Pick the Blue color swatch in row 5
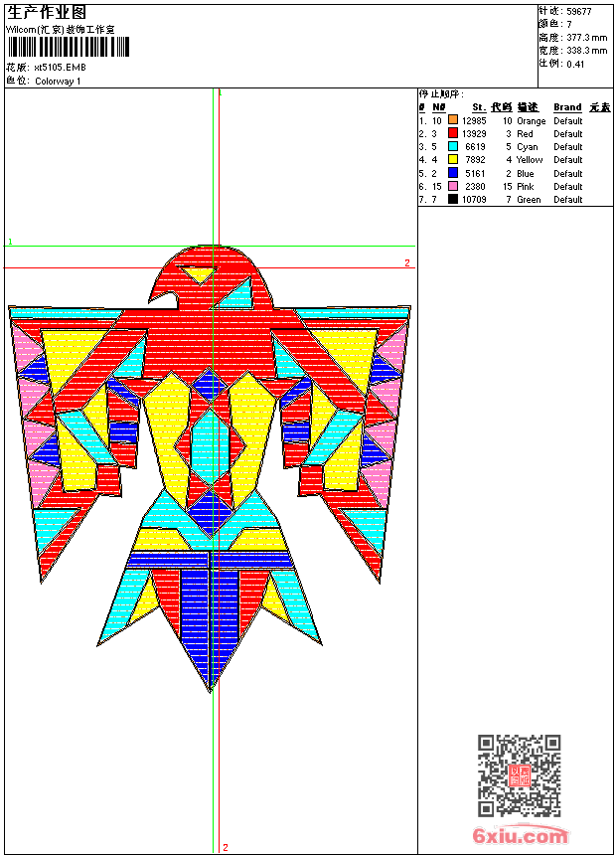This screenshot has height=855, width=616. pyautogui.click(x=453, y=173)
